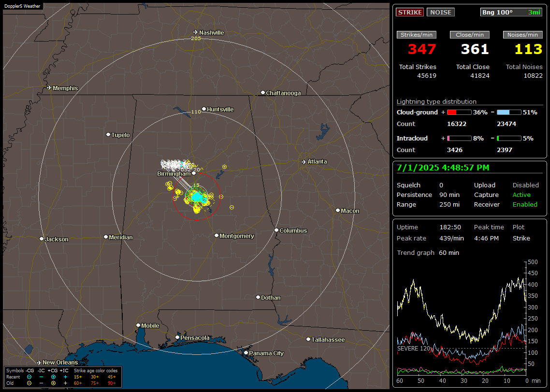The height and width of the screenshot is (392, 550).
Task: Click the Peak time 4:46 PM value
Action: [486, 238]
